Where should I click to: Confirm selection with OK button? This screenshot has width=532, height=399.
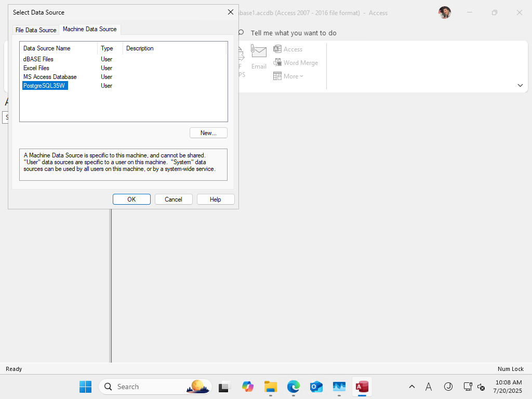pyautogui.click(x=131, y=199)
